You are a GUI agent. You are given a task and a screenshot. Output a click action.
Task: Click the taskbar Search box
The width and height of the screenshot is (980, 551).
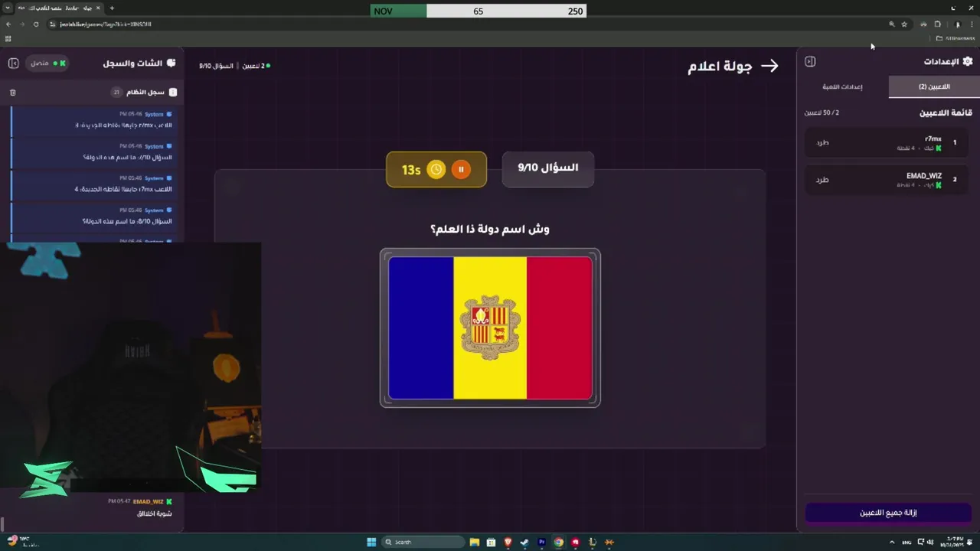423,542
